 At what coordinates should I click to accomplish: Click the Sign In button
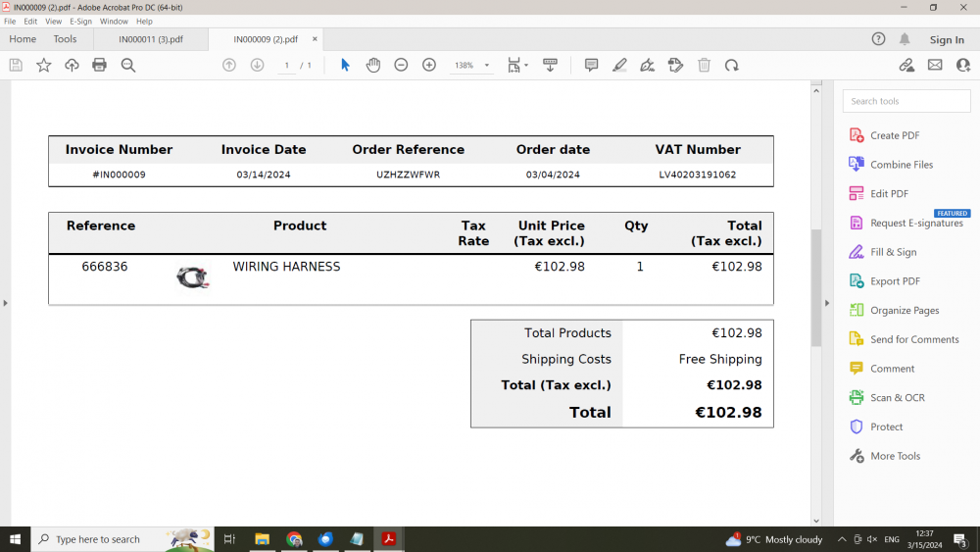pyautogui.click(x=947, y=39)
